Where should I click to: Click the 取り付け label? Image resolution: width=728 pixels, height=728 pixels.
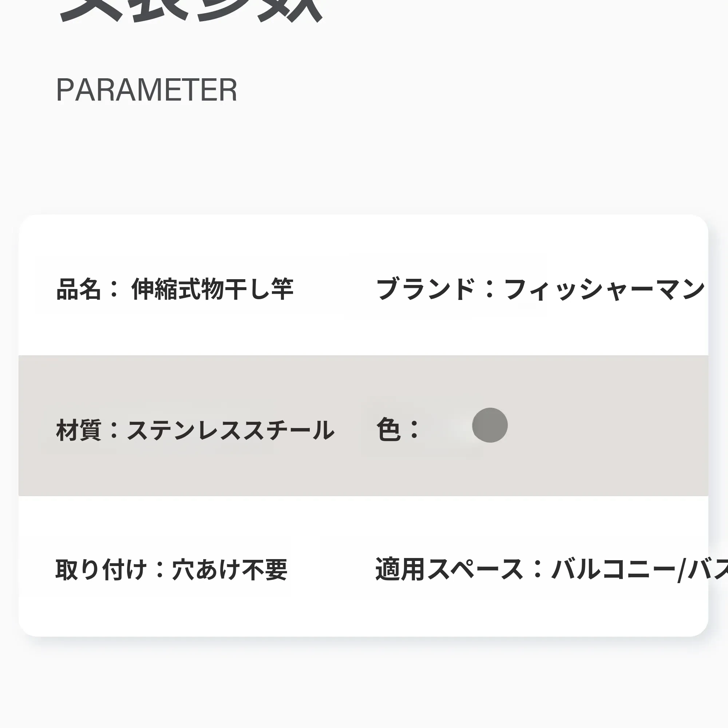pos(101,569)
